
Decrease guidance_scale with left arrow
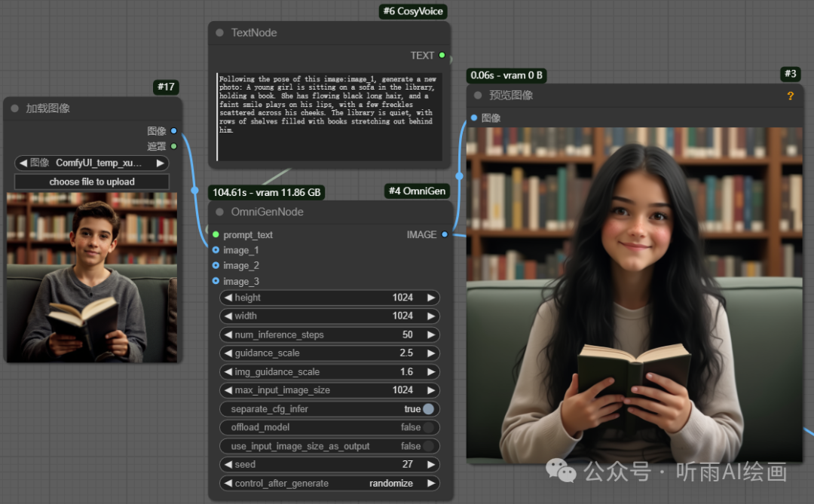228,353
